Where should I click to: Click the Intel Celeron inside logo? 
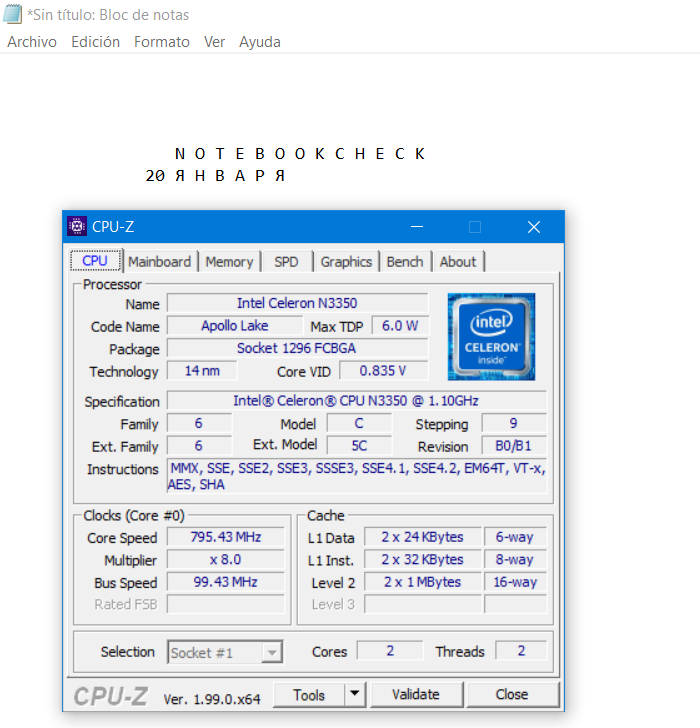coord(491,337)
